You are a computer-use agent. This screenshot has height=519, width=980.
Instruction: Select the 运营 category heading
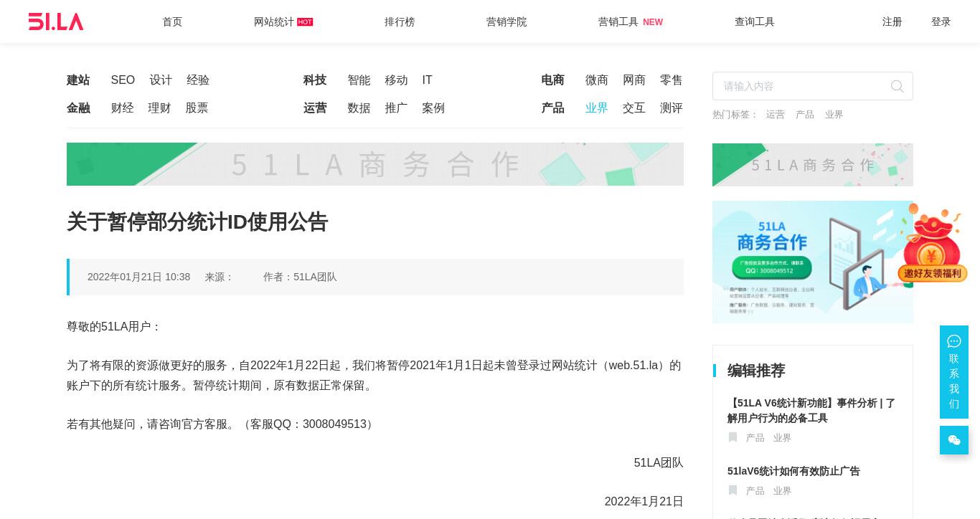(x=315, y=108)
